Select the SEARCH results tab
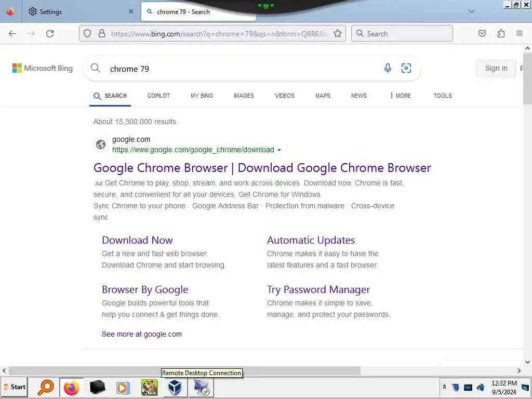The width and height of the screenshot is (532, 399). [x=110, y=96]
